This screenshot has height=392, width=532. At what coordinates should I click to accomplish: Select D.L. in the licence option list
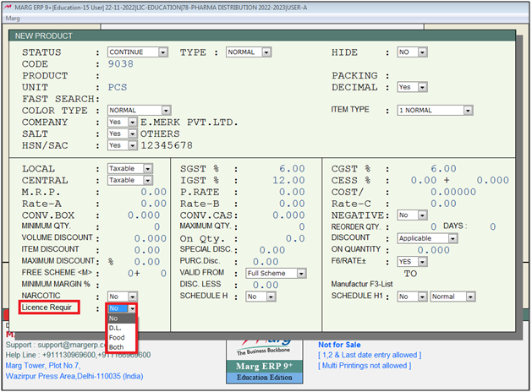pyautogui.click(x=122, y=328)
